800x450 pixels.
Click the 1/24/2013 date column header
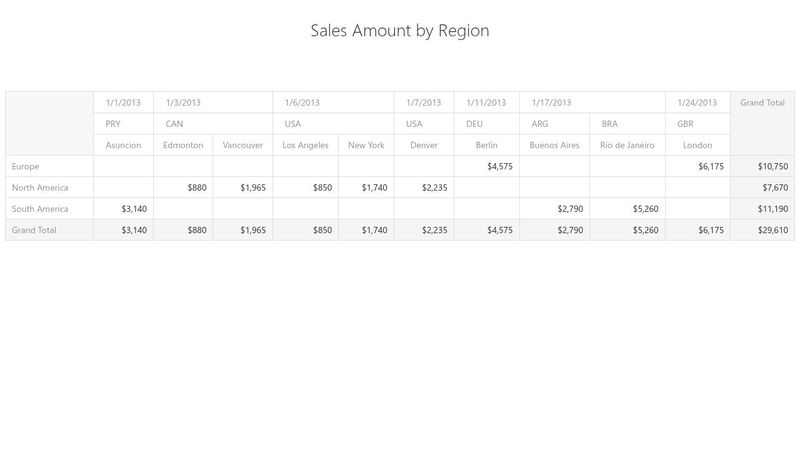coord(697,102)
